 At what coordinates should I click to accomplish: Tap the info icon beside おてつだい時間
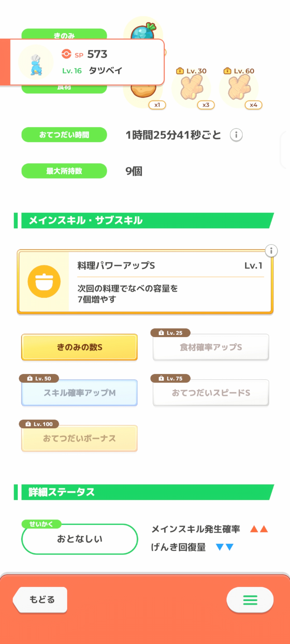click(236, 135)
